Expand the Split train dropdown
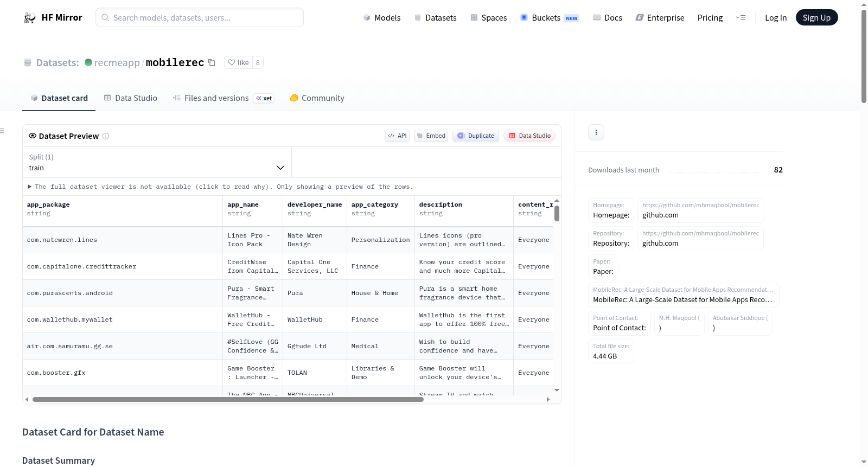Image resolution: width=868 pixels, height=467 pixels. point(157,163)
